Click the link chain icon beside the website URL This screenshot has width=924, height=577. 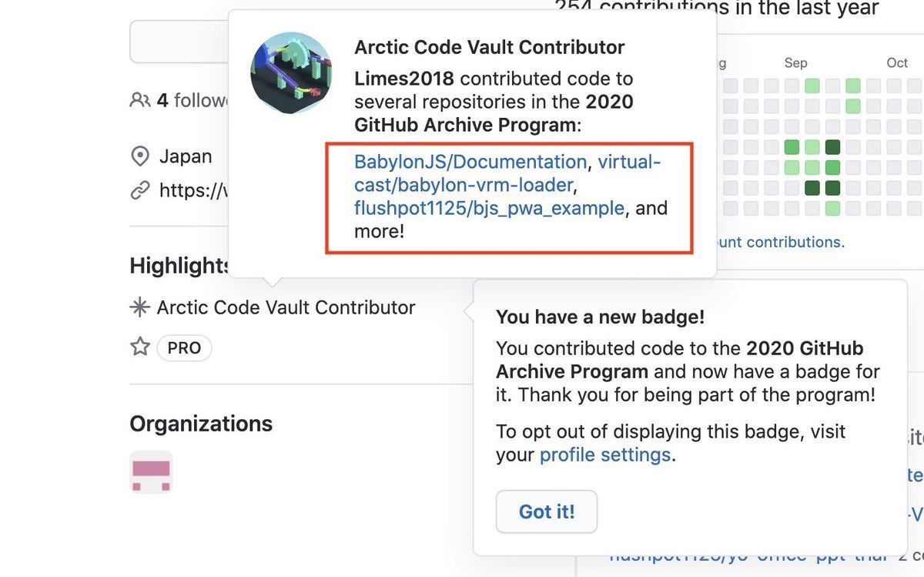coord(139,190)
